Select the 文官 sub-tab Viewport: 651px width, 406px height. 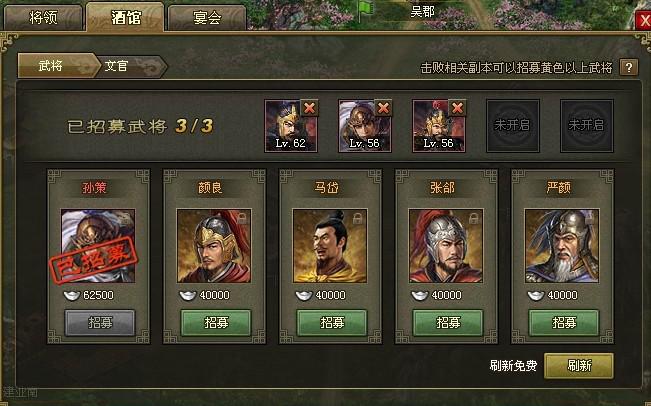(127, 66)
